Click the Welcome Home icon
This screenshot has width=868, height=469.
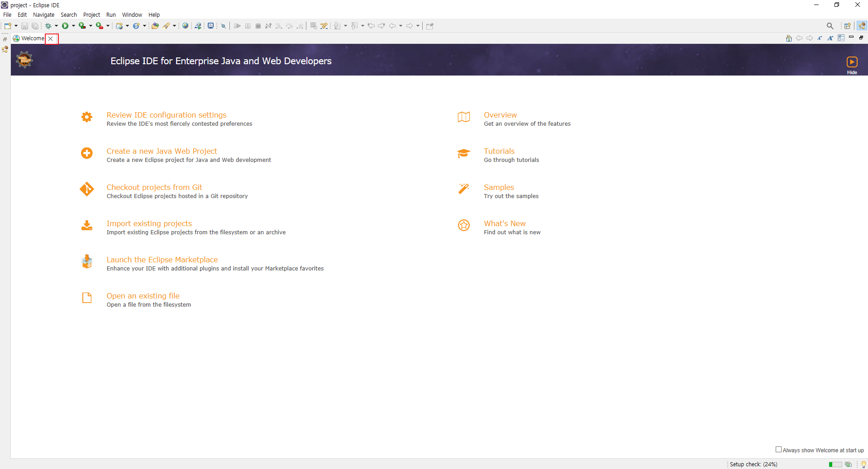pyautogui.click(x=789, y=38)
